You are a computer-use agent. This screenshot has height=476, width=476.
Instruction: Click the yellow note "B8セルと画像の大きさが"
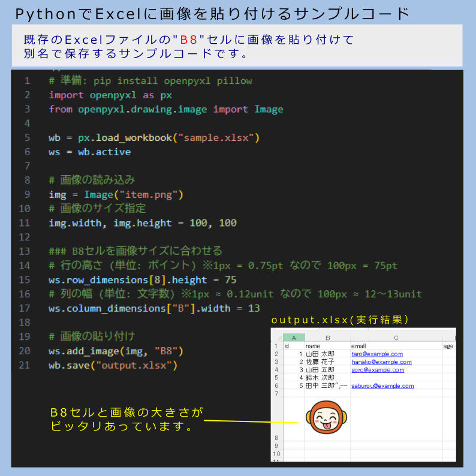click(126, 412)
